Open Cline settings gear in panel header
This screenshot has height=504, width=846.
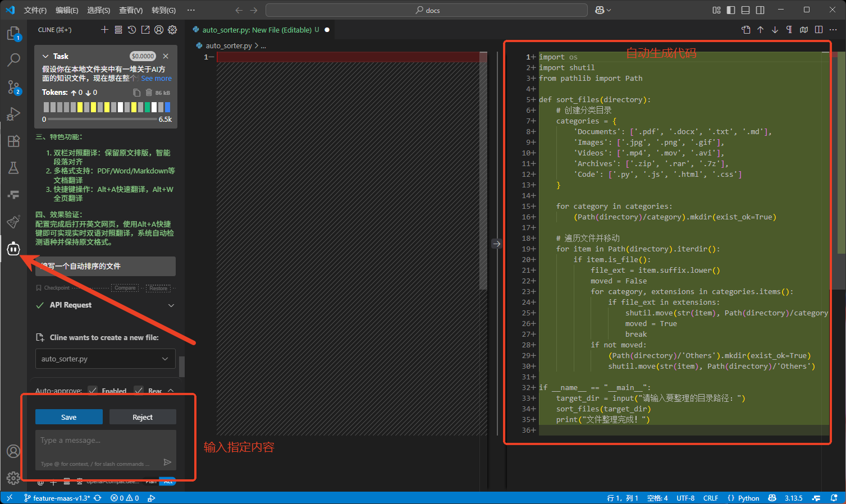point(172,30)
